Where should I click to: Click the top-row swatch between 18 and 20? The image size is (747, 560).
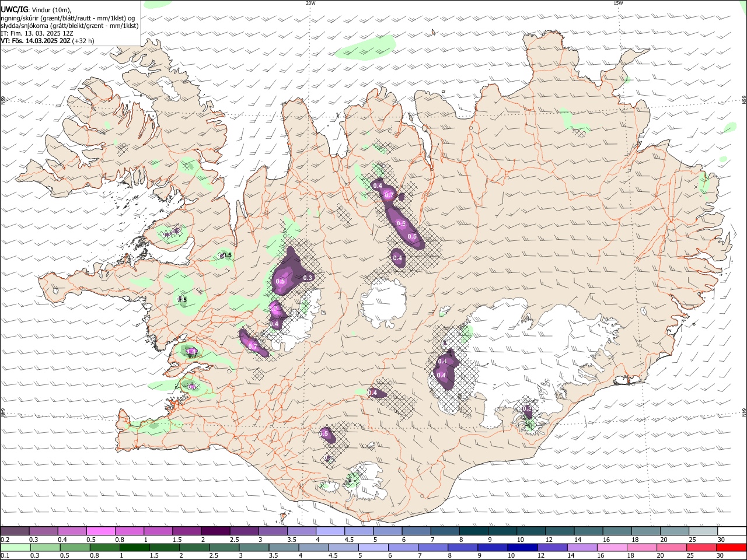(x=647, y=531)
